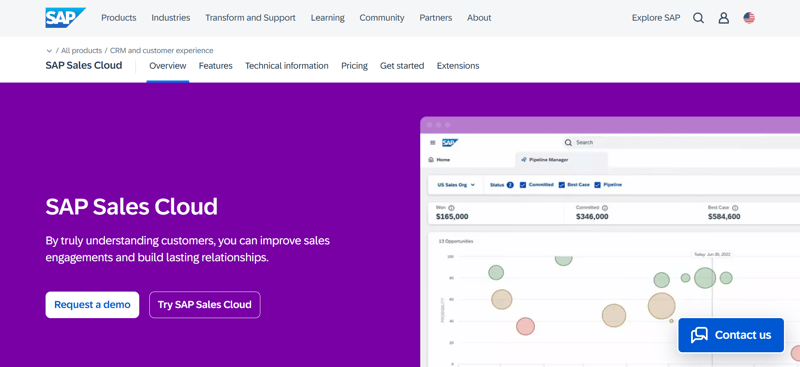Viewport: 800px width, 367px height.
Task: Open the Transform and Support menu
Action: tap(251, 18)
